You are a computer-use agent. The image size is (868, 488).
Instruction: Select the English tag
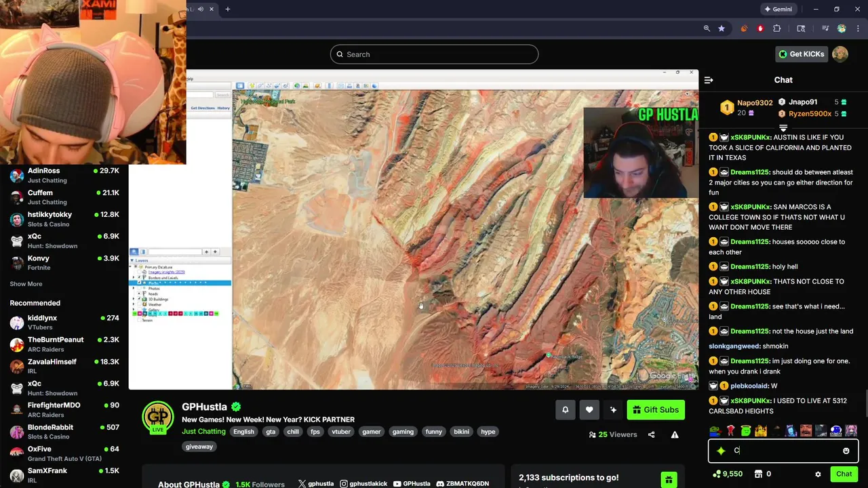243,432
